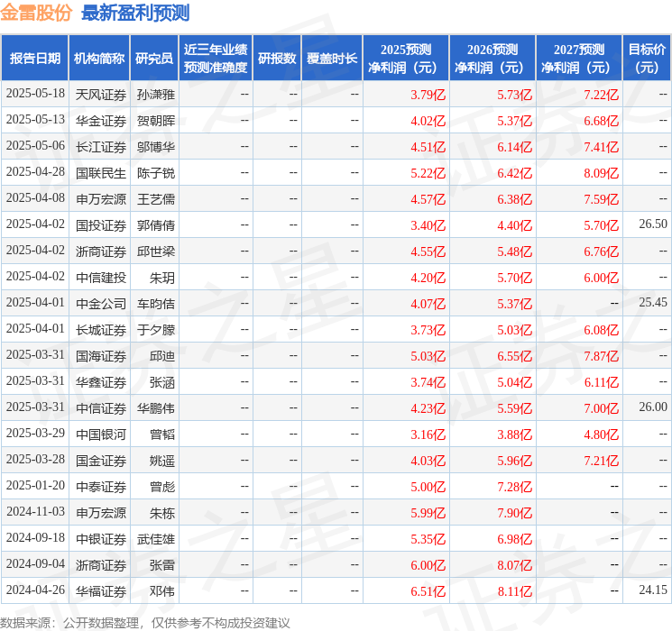
Task: Select the 中泰证券 institution cell
Action: [x=101, y=487]
